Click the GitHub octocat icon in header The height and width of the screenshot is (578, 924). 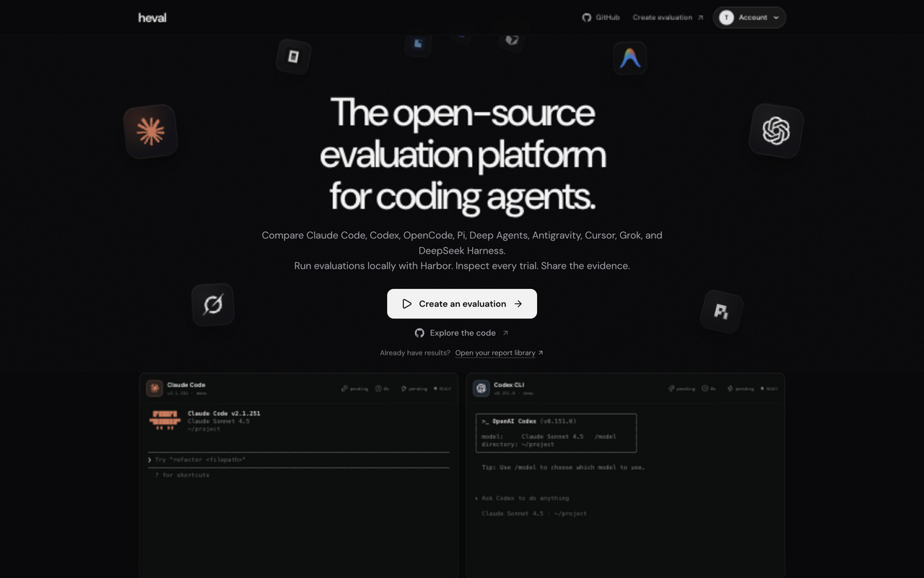[587, 17]
